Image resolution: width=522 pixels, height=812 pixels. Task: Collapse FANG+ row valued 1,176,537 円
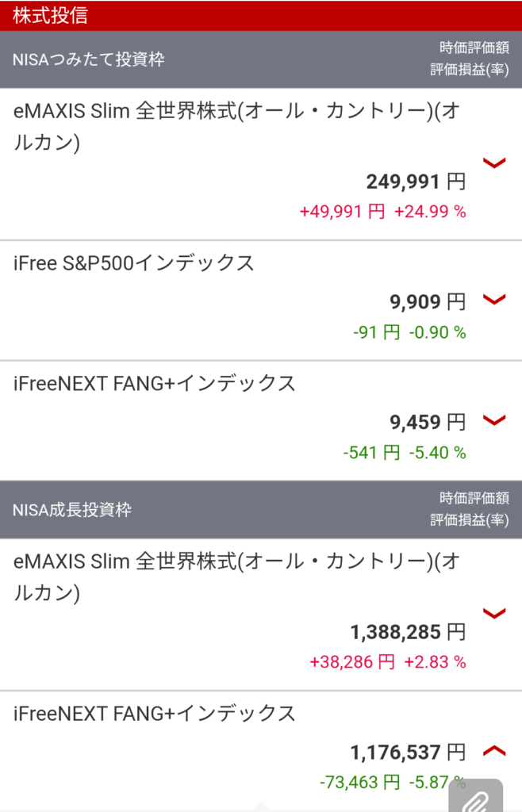coord(494,749)
